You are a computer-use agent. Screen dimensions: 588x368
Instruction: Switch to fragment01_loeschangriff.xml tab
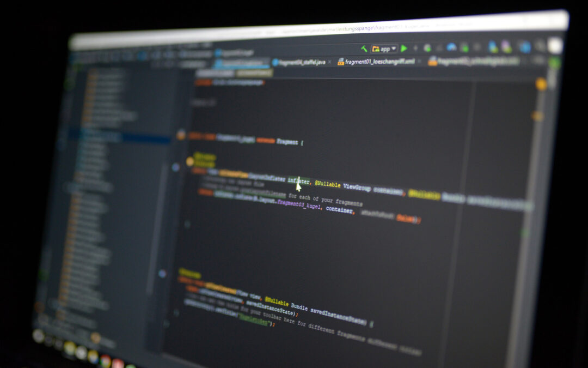click(376, 62)
